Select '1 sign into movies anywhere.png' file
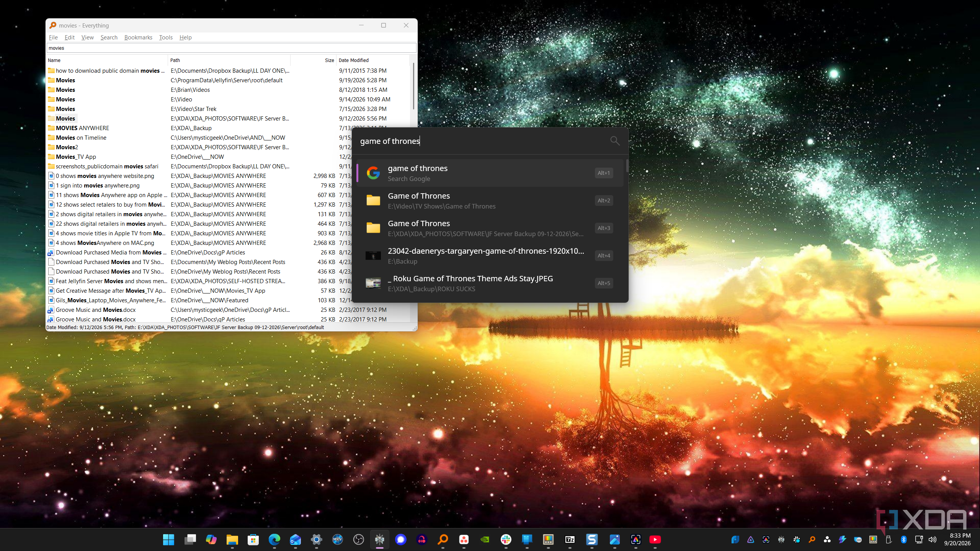This screenshot has width=980, height=551. pyautogui.click(x=199, y=185)
